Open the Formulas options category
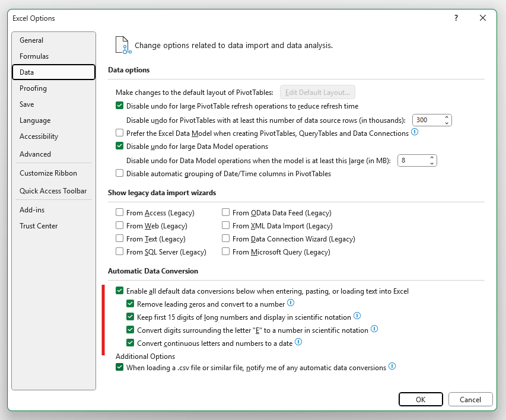The image size is (506, 420). [34, 56]
